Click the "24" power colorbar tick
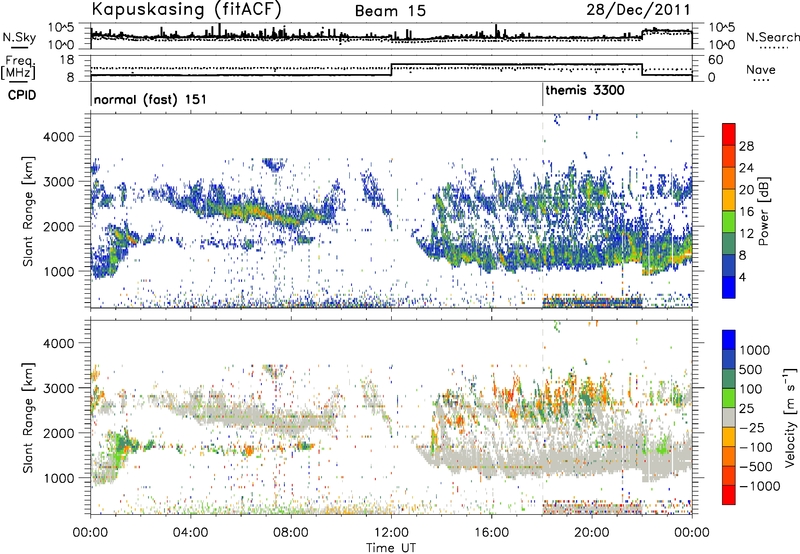 [746, 168]
